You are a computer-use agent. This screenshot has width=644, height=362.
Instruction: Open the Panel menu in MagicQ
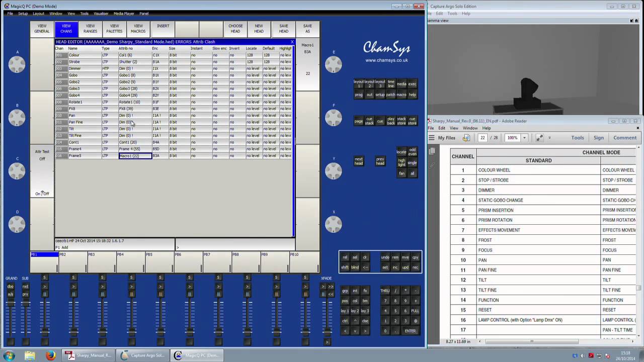pos(144,14)
